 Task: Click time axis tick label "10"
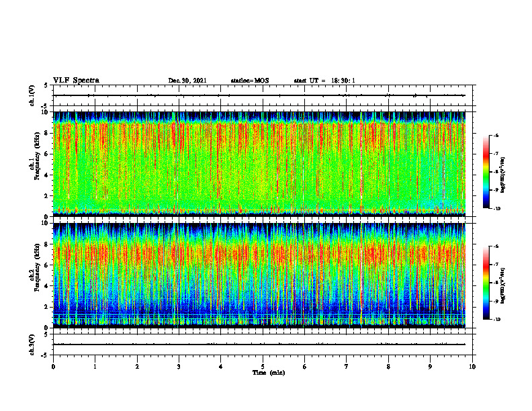coord(472,367)
